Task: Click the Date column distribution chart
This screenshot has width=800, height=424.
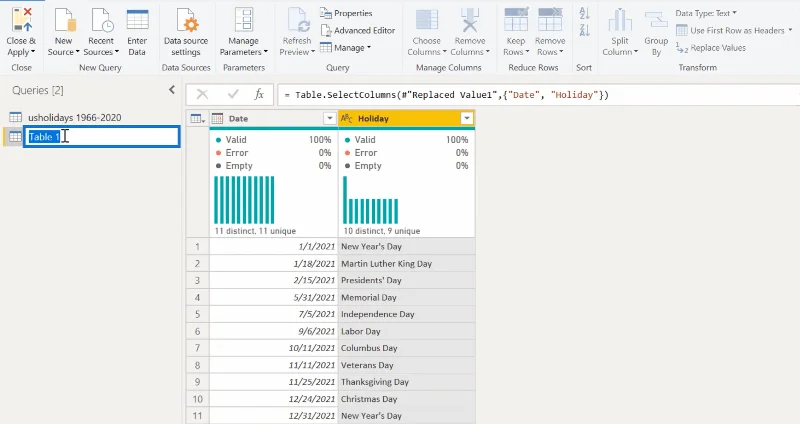Action: (x=244, y=200)
